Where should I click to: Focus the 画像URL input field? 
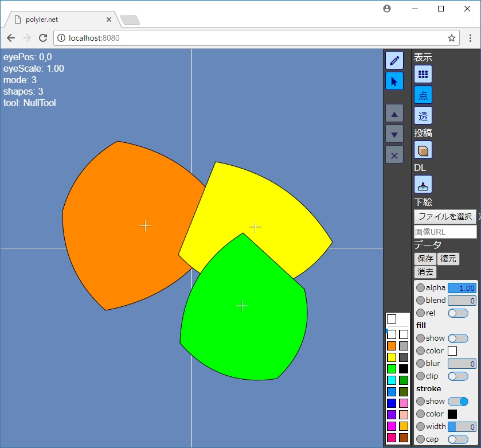click(445, 232)
